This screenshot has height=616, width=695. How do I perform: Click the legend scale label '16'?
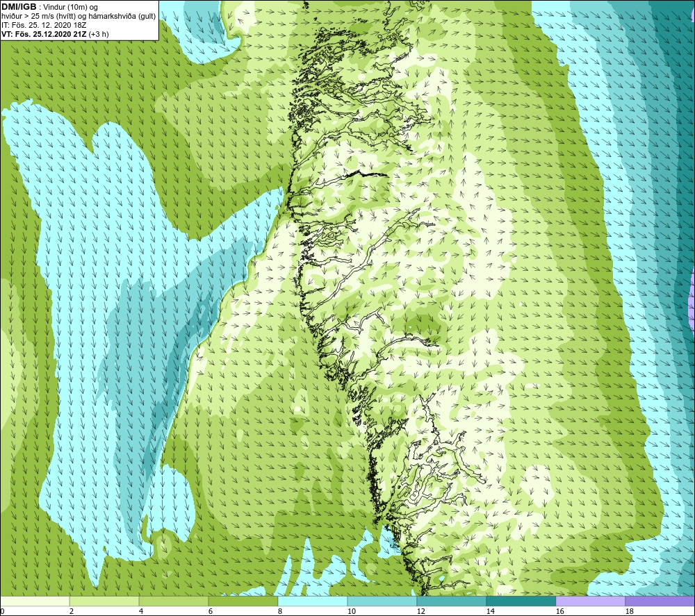560,611
